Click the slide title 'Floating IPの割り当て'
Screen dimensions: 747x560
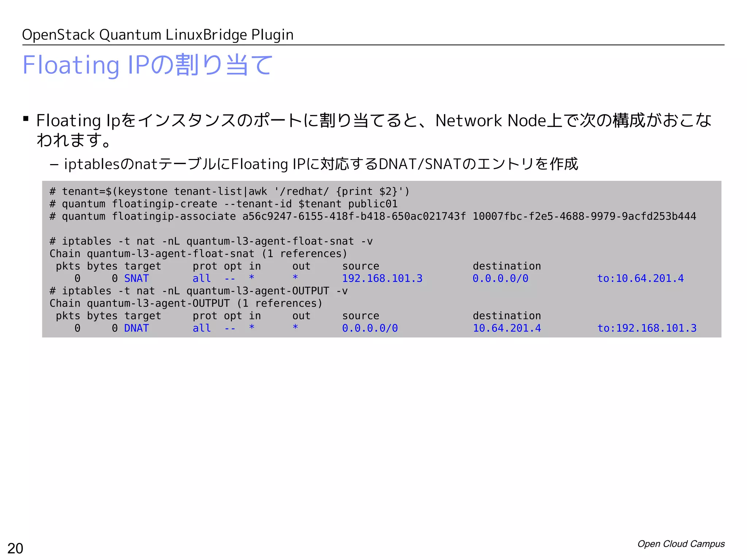pos(147,65)
